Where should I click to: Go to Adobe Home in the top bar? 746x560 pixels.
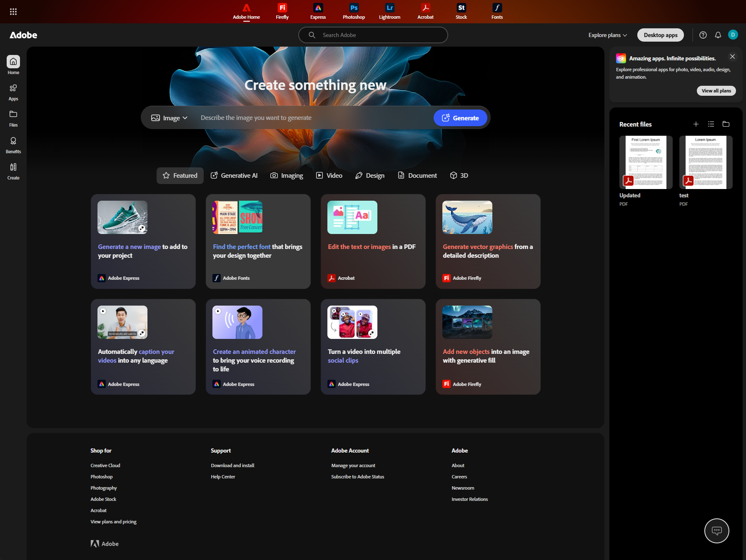246,12
